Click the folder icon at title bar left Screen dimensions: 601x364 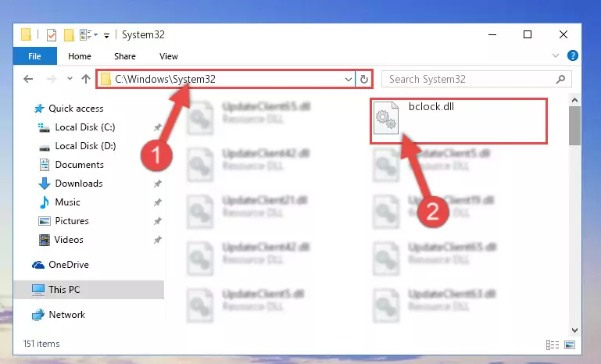[26, 34]
